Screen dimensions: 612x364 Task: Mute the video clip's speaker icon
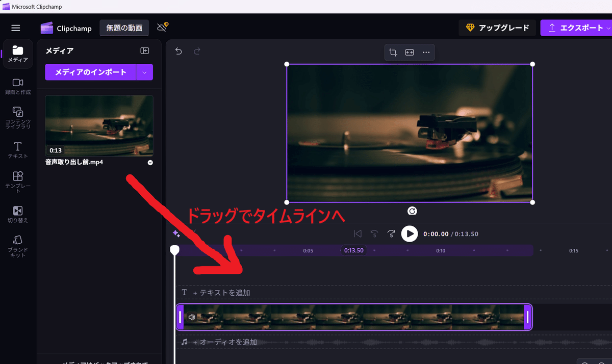pos(192,317)
